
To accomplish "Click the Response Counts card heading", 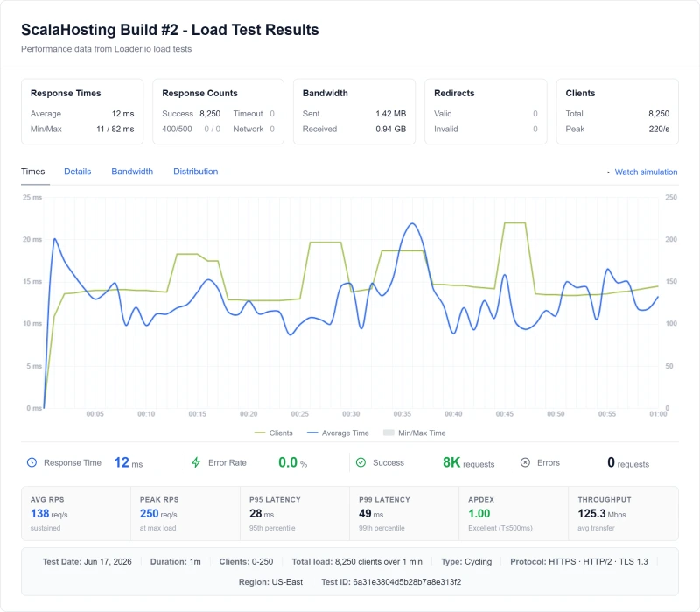I will click(199, 93).
